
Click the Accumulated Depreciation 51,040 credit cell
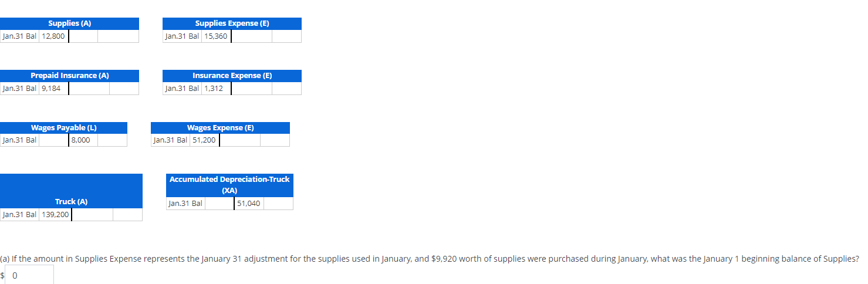click(249, 204)
